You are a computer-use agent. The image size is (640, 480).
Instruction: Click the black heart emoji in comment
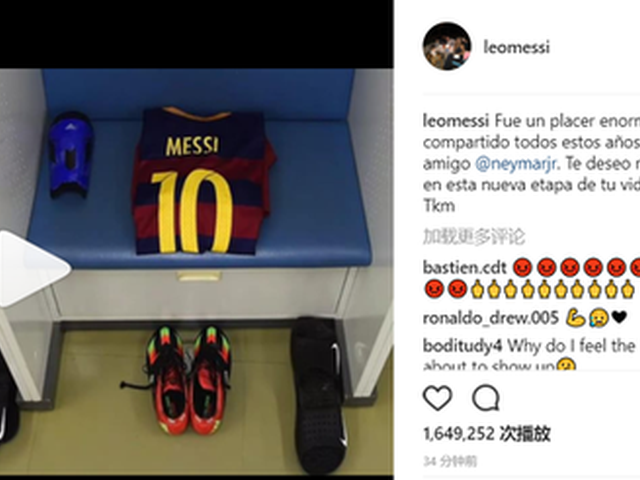(619, 317)
